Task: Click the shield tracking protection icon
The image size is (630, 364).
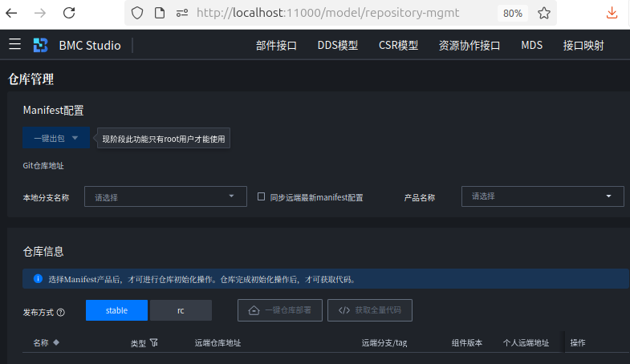Action: pos(137,13)
